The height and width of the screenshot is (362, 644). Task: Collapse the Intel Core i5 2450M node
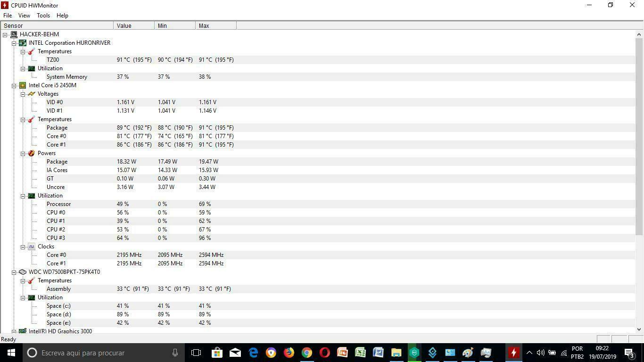[x=14, y=85]
